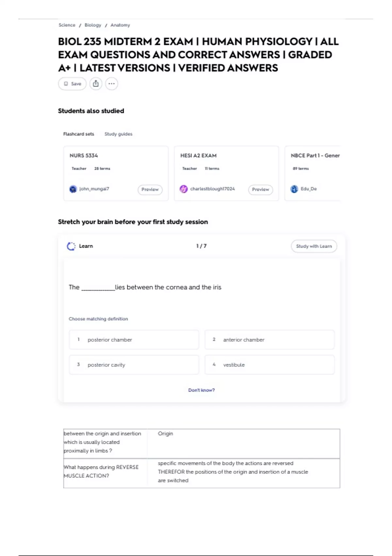
Task: Choose anterior chamber as the answer
Action: [x=269, y=340]
